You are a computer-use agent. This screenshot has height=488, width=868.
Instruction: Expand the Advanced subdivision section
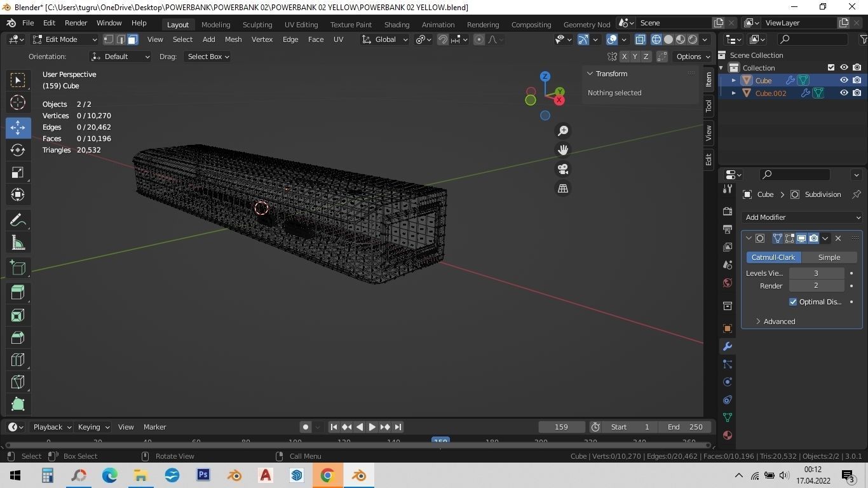point(775,322)
